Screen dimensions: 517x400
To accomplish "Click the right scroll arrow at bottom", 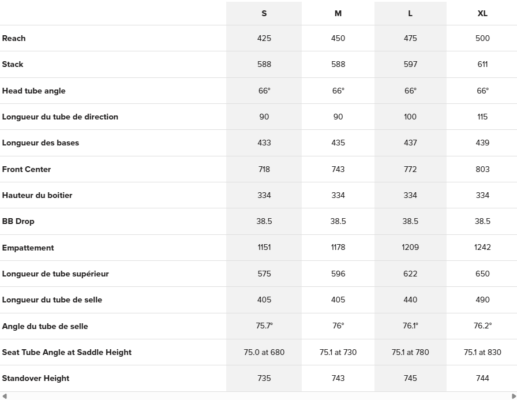I will (x=514, y=396).
